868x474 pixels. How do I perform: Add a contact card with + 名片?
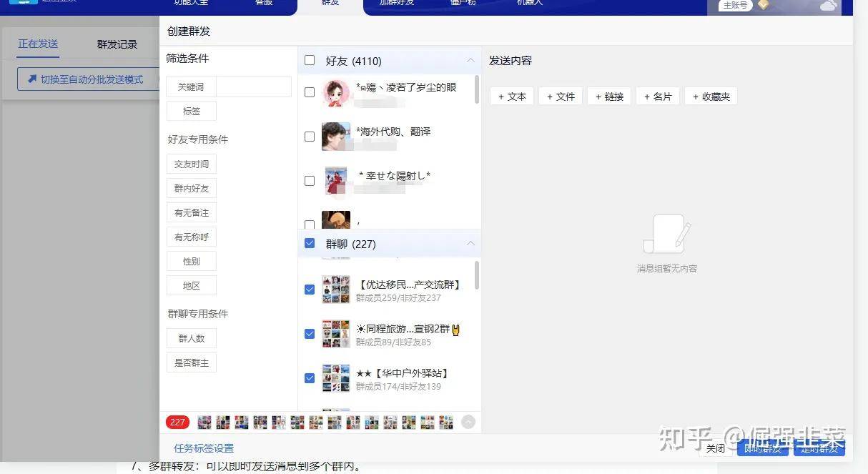[x=658, y=97]
